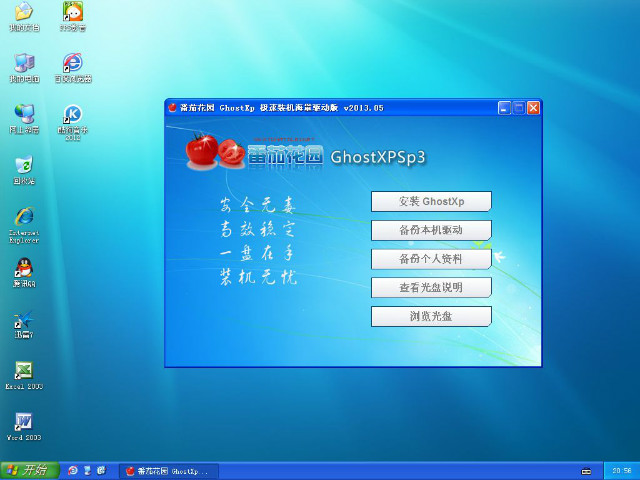Image resolution: width=640 pixels, height=480 pixels.
Task: Open the Tencent QQ penguin shortcut
Action: pos(24,272)
